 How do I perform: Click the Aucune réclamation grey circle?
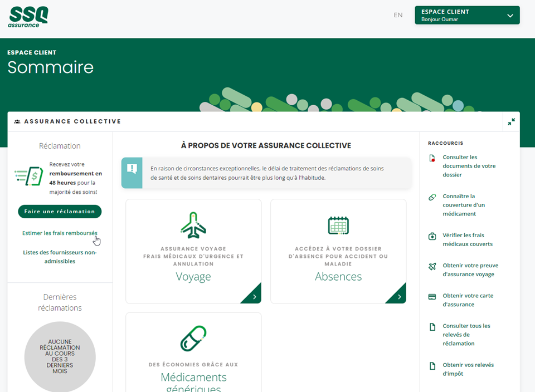pos(60,356)
